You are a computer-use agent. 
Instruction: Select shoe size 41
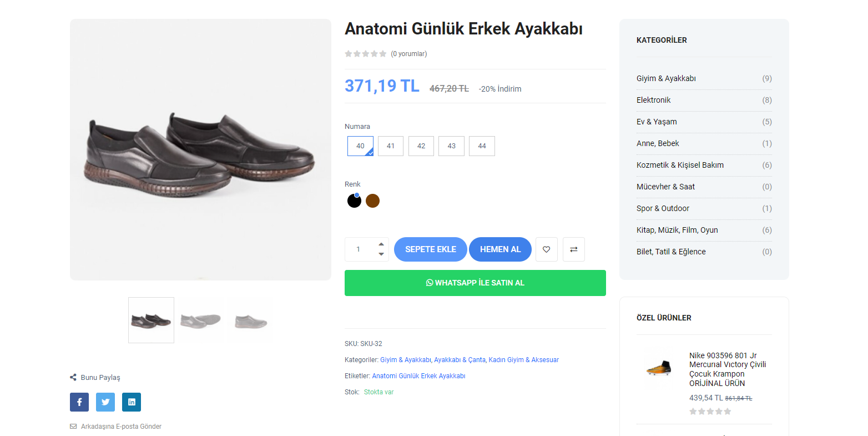pos(391,146)
